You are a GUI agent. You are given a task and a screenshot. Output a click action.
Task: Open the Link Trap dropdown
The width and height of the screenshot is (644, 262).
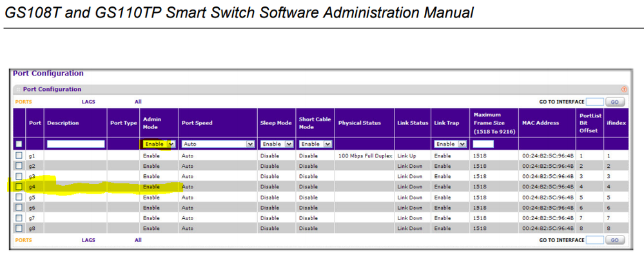(x=451, y=144)
